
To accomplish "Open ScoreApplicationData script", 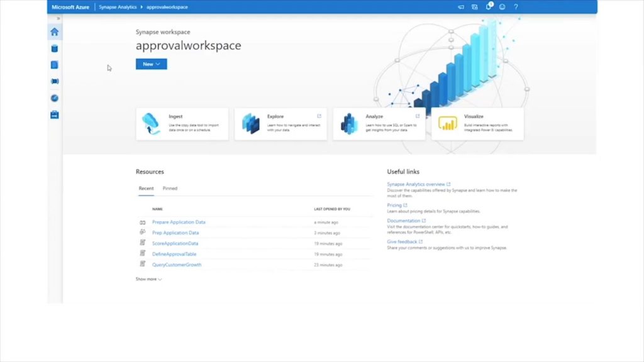I will [x=175, y=243].
